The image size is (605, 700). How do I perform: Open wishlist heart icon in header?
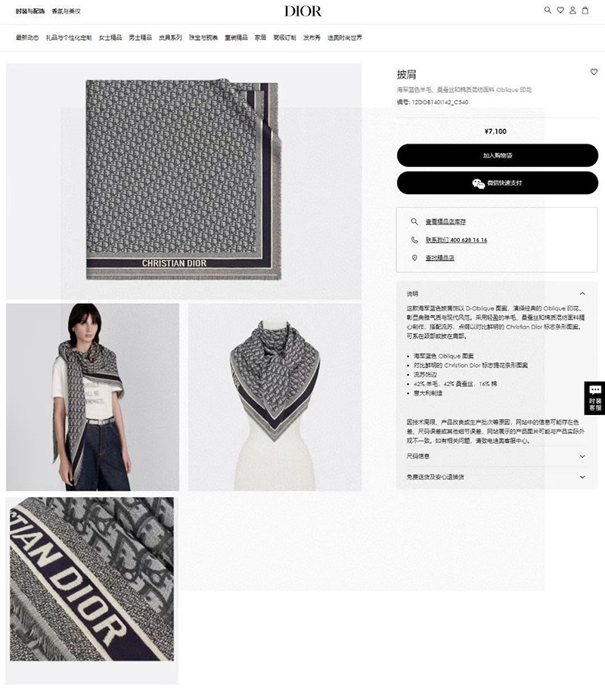tap(560, 11)
